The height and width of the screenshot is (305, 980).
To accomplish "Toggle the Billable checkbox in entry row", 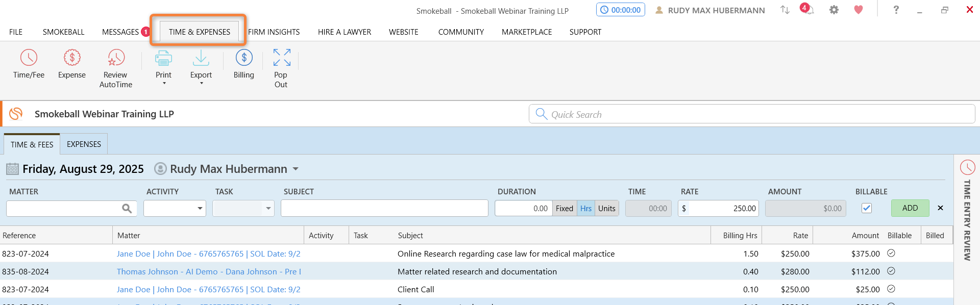I will 867,208.
